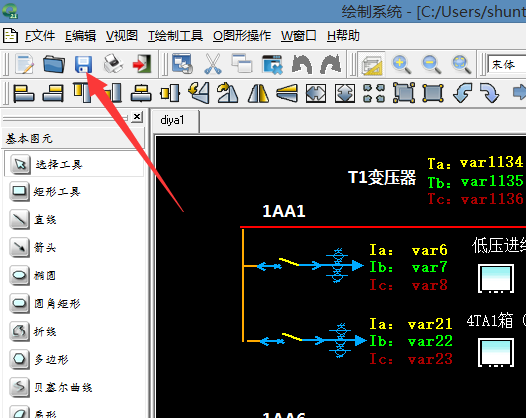This screenshot has height=418, width=526.
Task: Click the group objects icon
Action: 404,93
